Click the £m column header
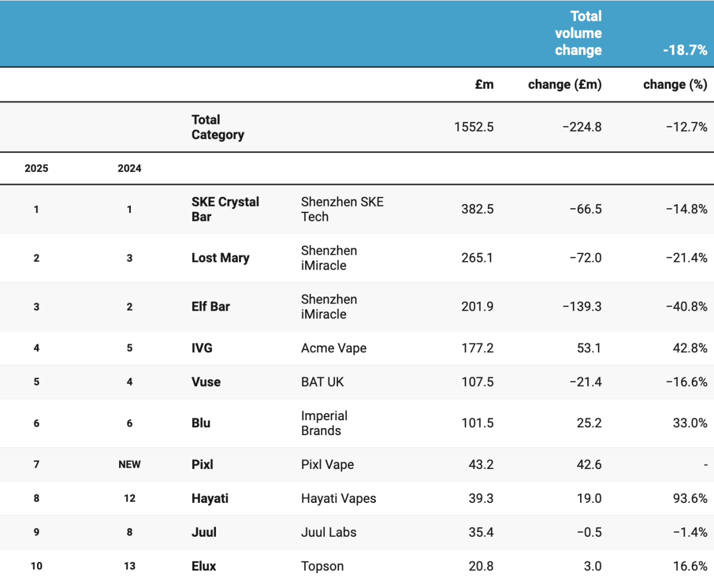Image resolution: width=714 pixels, height=588 pixels. (x=484, y=85)
